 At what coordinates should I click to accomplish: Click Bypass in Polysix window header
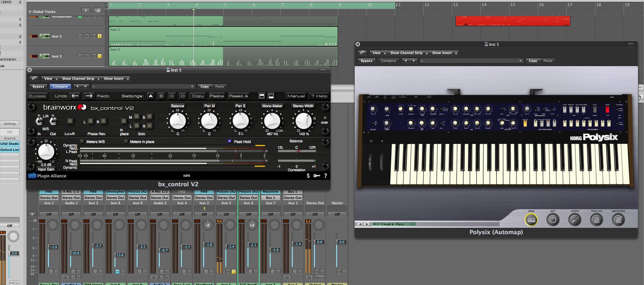367,60
